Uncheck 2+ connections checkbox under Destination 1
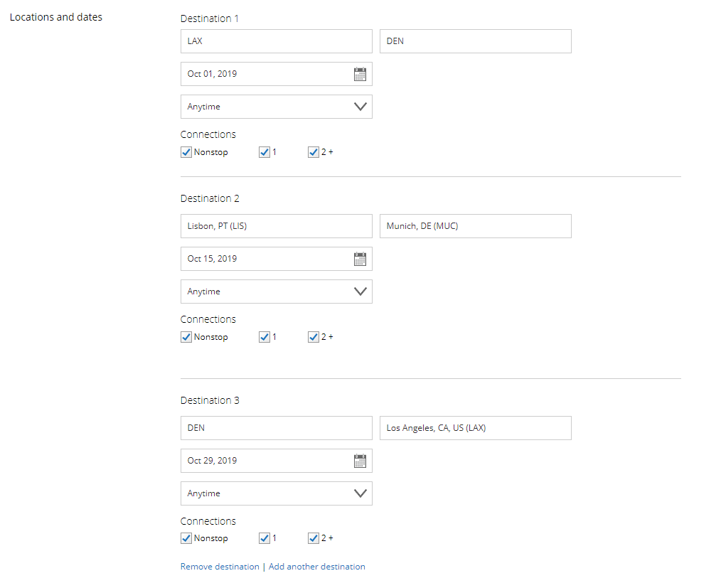 [314, 152]
